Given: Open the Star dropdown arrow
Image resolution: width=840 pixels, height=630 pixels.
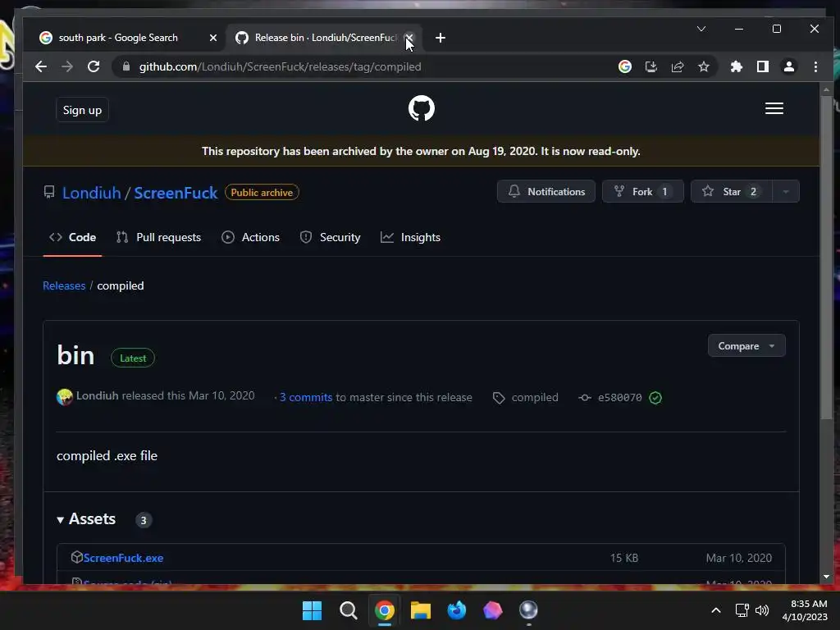Looking at the screenshot, I should [x=786, y=191].
